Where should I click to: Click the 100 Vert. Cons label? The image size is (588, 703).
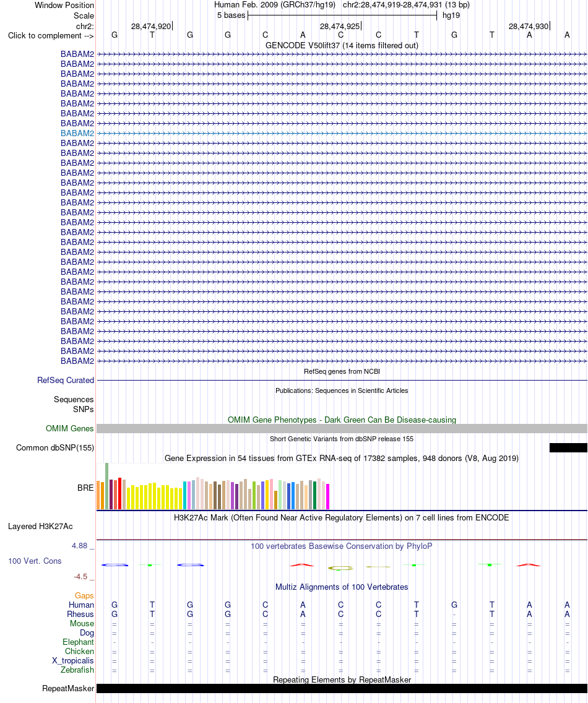35,561
